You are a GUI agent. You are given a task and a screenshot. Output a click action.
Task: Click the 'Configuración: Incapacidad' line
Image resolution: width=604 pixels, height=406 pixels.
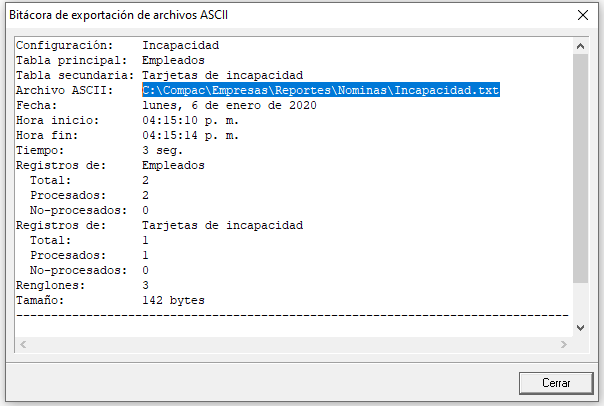click(x=118, y=45)
